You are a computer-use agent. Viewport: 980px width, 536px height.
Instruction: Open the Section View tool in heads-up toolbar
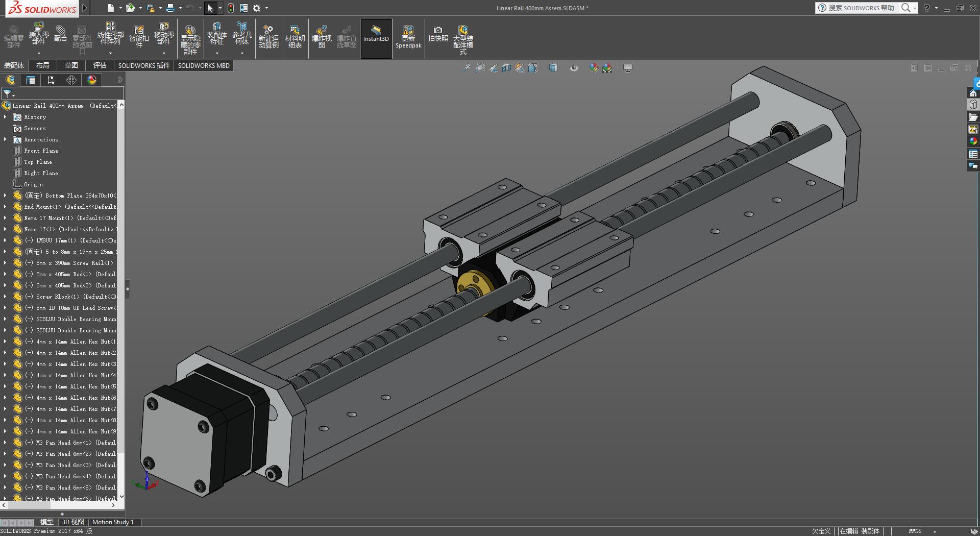pos(506,68)
